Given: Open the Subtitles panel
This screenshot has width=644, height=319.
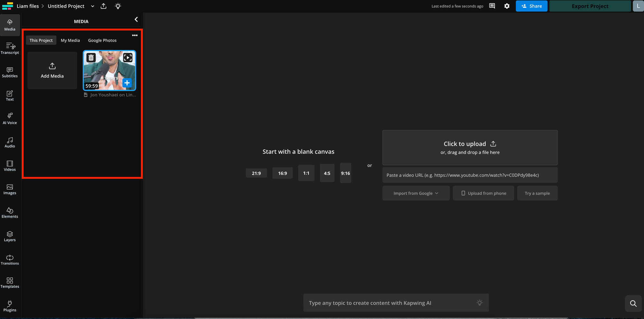Looking at the screenshot, I should pos(10,72).
